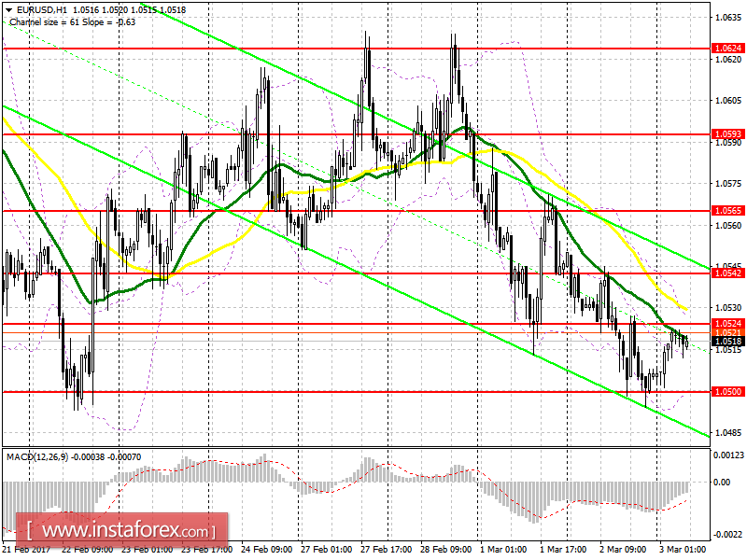The height and width of the screenshot is (560, 747).
Task: Click the current price 1.0518 black tag
Action: tap(728, 341)
